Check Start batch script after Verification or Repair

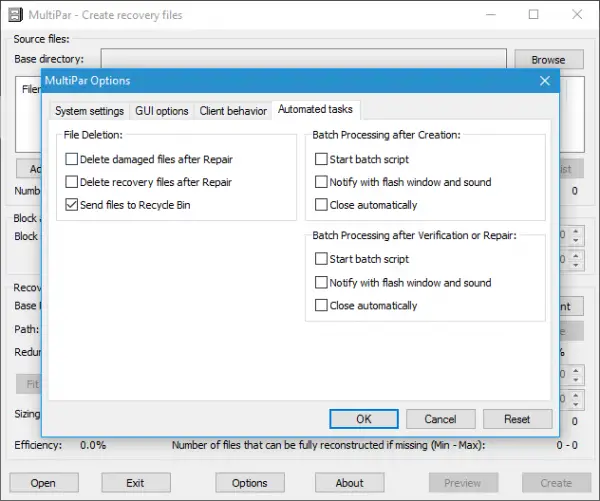(x=321, y=259)
